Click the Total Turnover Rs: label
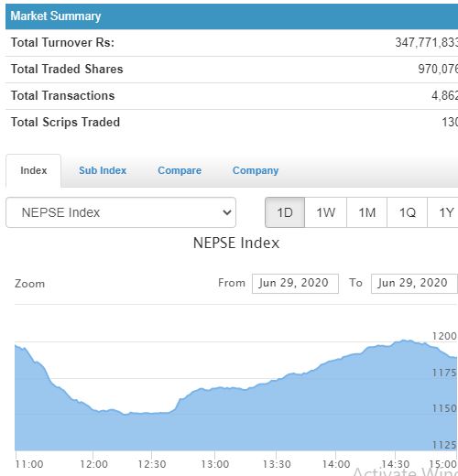The image size is (458, 476). [62, 42]
